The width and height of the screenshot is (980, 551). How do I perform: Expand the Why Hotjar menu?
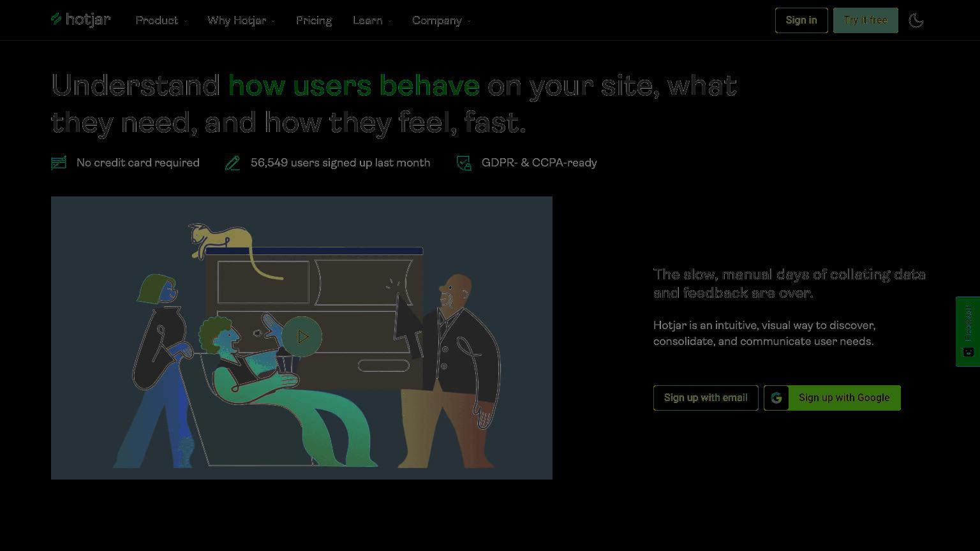click(241, 20)
